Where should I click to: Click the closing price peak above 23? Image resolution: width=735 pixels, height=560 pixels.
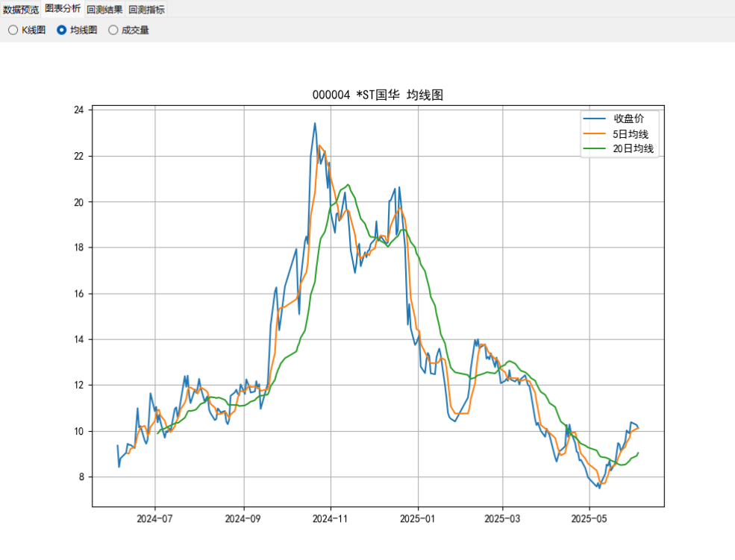coord(315,124)
